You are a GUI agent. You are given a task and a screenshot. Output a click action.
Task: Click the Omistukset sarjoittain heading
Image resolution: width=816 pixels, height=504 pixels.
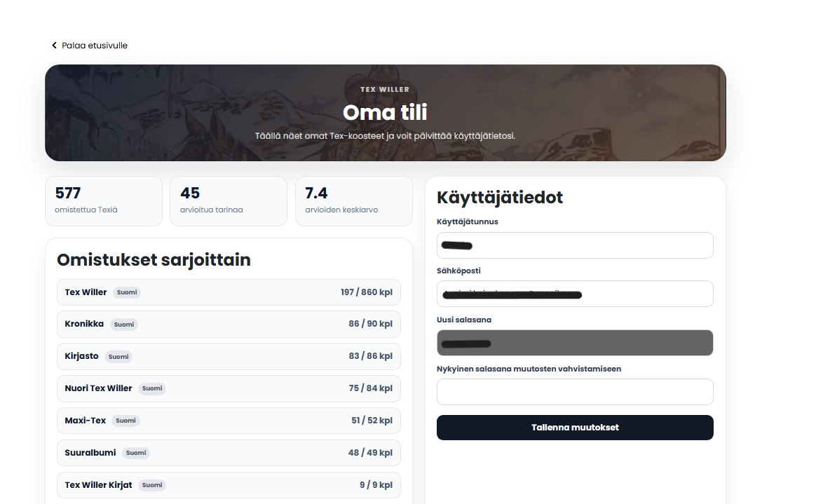pyautogui.click(x=154, y=259)
